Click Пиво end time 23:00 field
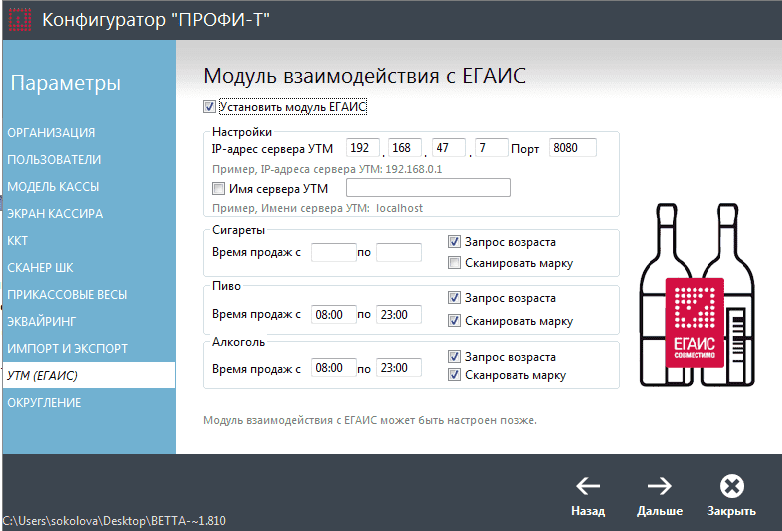This screenshot has height=531, width=782. pyautogui.click(x=399, y=315)
